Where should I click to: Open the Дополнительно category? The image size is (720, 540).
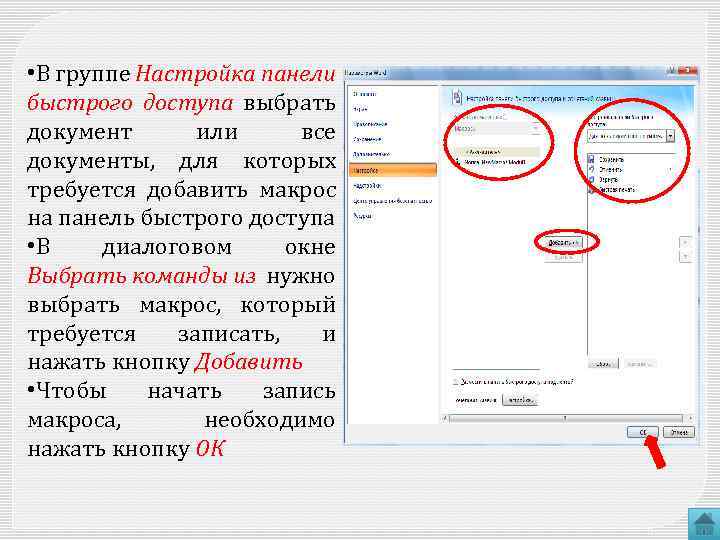pyautogui.click(x=371, y=154)
